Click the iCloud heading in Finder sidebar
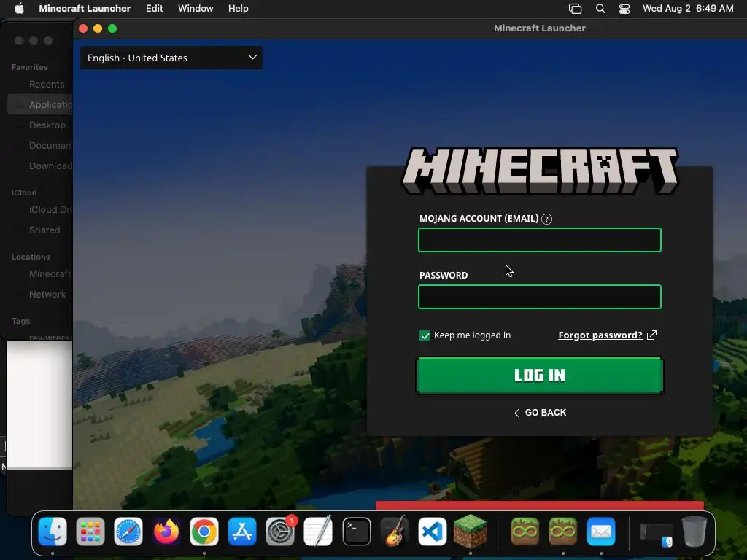 24,192
